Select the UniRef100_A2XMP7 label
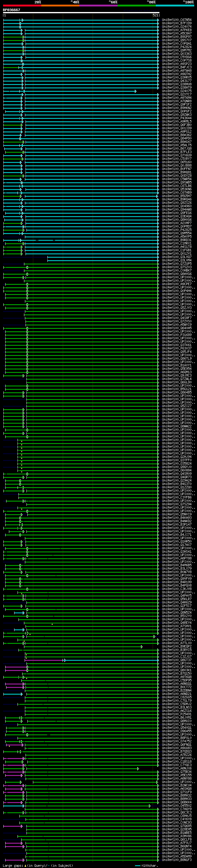197x868 pixels. (x=177, y=223)
